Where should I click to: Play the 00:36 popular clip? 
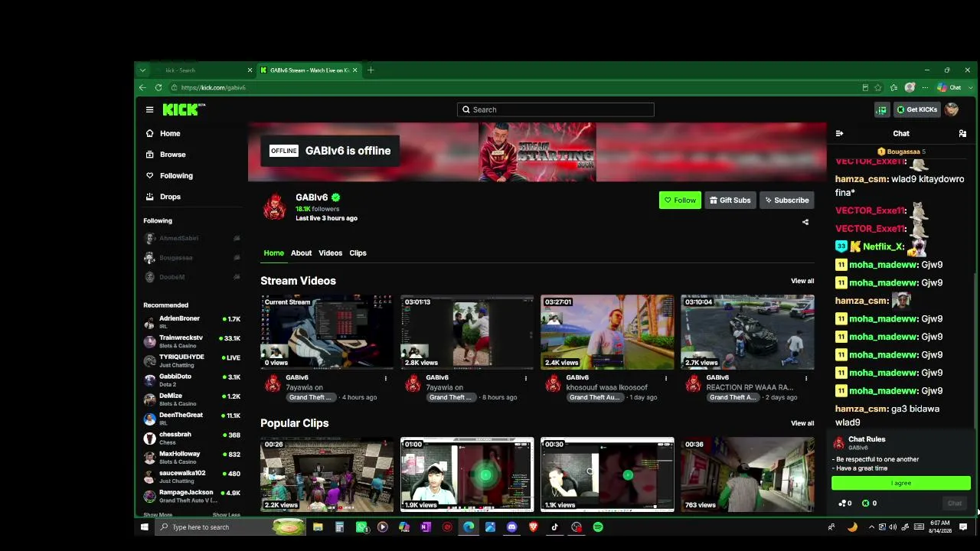coord(747,474)
